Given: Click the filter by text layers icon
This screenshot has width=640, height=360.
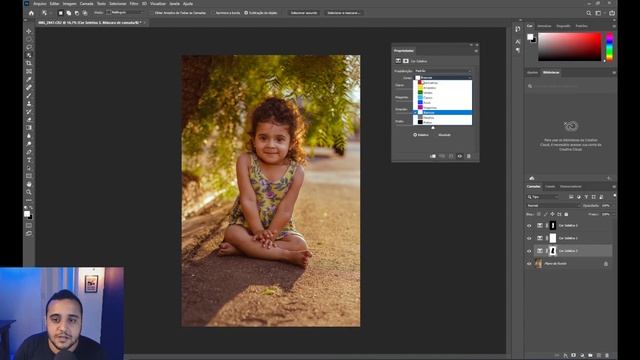Looking at the screenshot, I should 586,197.
